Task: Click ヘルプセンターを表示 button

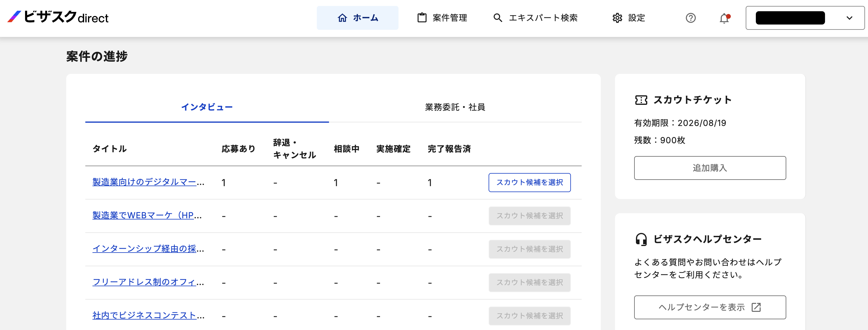Action: click(710, 307)
